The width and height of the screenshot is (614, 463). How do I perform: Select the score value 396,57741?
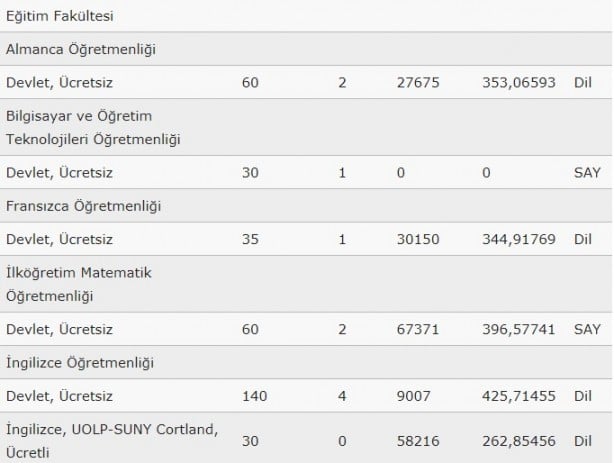tap(519, 329)
